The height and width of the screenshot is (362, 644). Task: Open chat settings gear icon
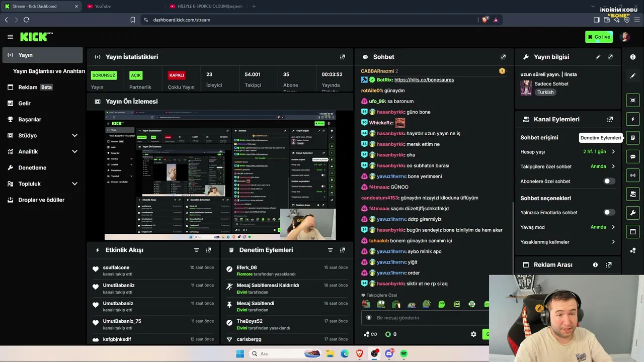tap(473, 334)
